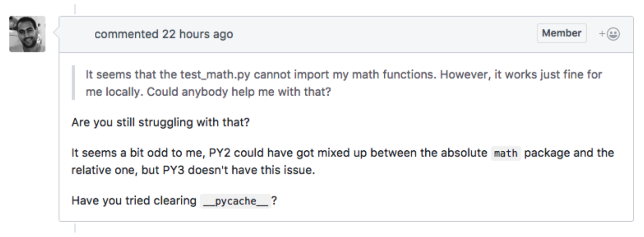Click the question mark after __pycache__
This screenshot has width=644, height=237.
tap(274, 201)
